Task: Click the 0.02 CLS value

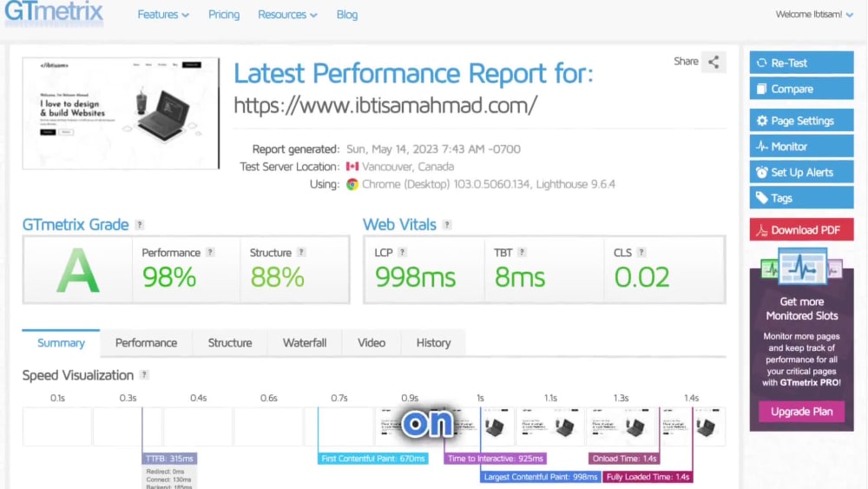Action: [641, 277]
